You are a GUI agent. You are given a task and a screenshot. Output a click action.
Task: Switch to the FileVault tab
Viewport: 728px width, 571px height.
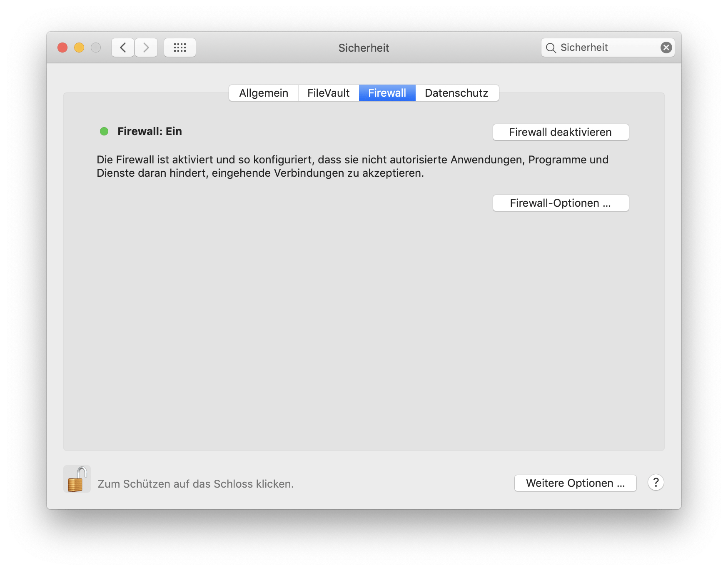(329, 93)
